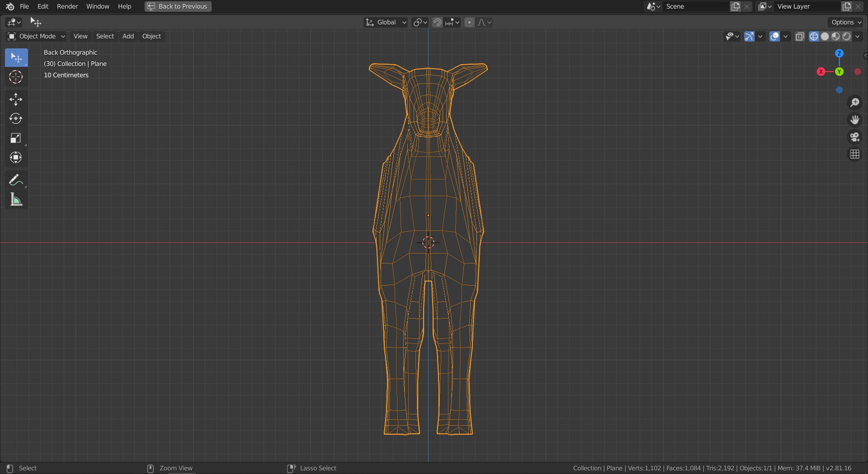Expand shading options dropdown arrow
868x474 pixels.
858,37
